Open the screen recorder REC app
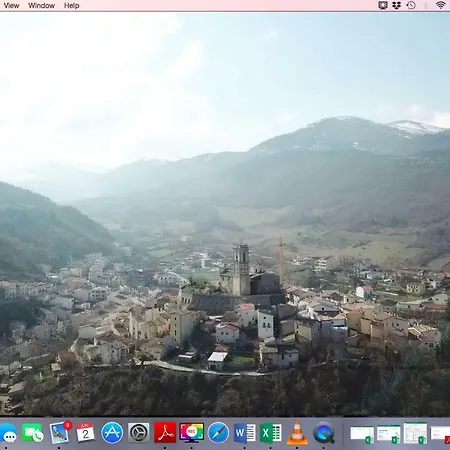 [x=192, y=432]
